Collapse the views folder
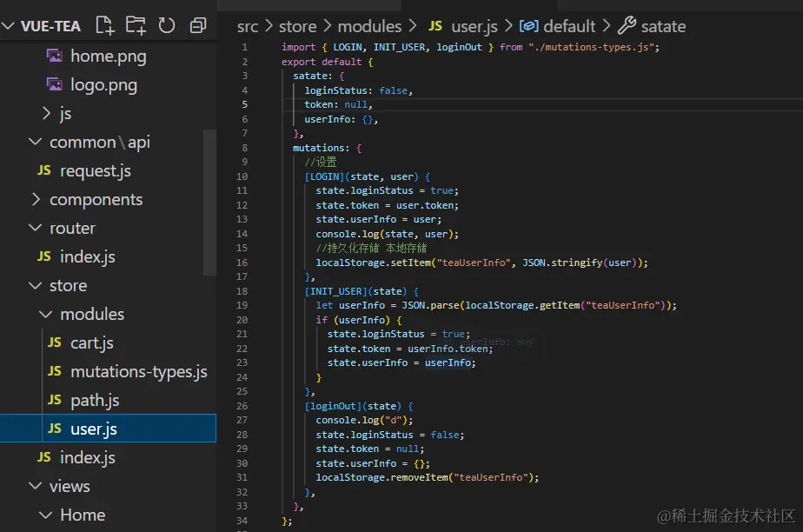 coord(36,486)
